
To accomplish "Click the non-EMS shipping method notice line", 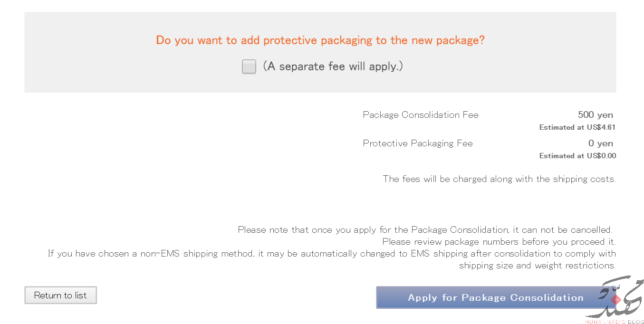I will point(331,254).
